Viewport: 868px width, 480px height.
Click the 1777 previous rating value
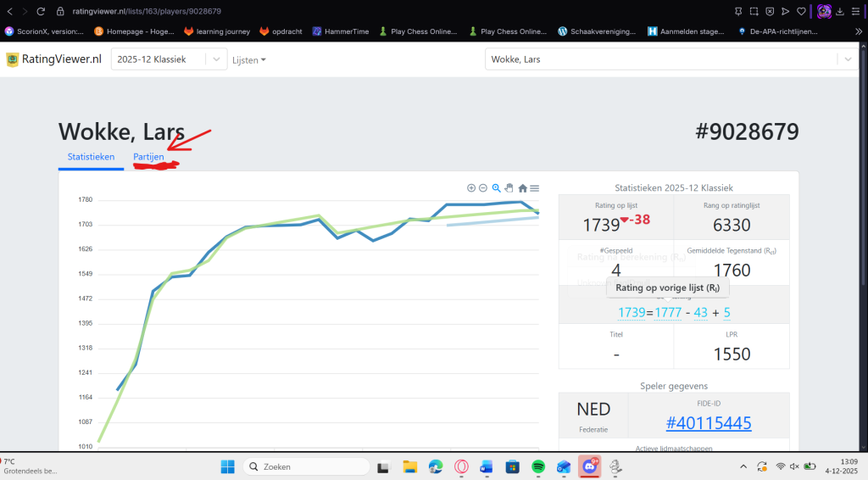tap(669, 313)
